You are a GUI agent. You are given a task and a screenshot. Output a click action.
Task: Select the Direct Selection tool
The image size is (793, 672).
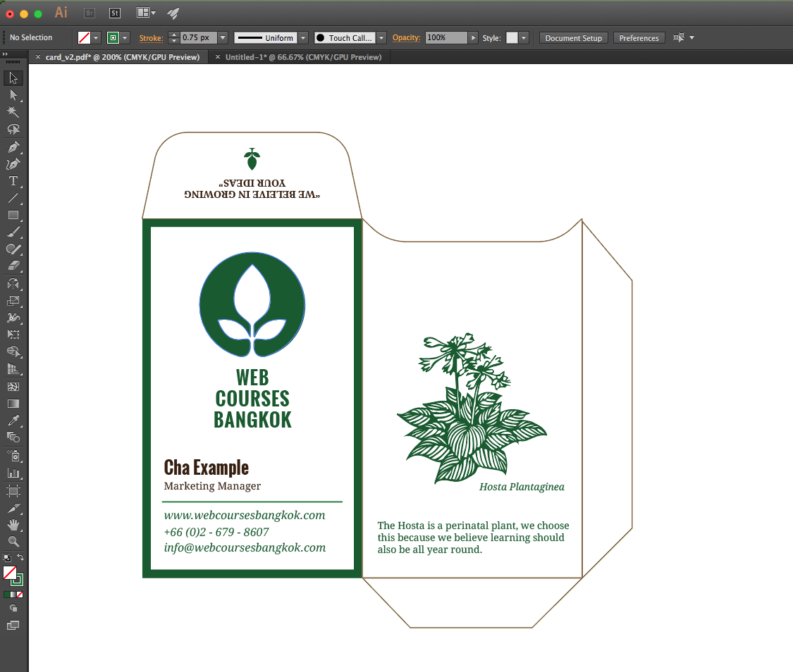point(13,95)
